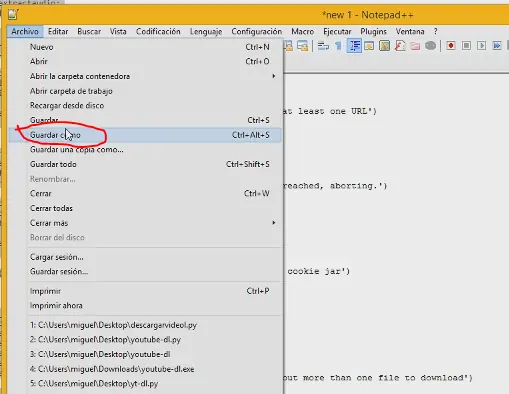Open recent file Downloads\youtube-dl.exe

click(145, 369)
